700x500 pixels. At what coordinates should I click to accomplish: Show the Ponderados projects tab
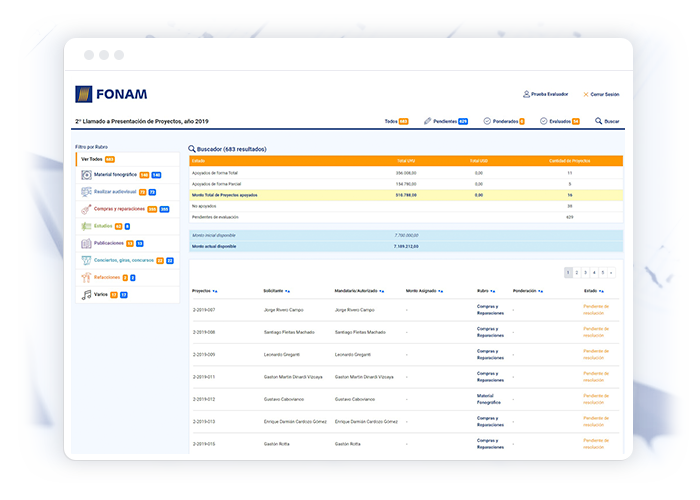pyautogui.click(x=503, y=121)
